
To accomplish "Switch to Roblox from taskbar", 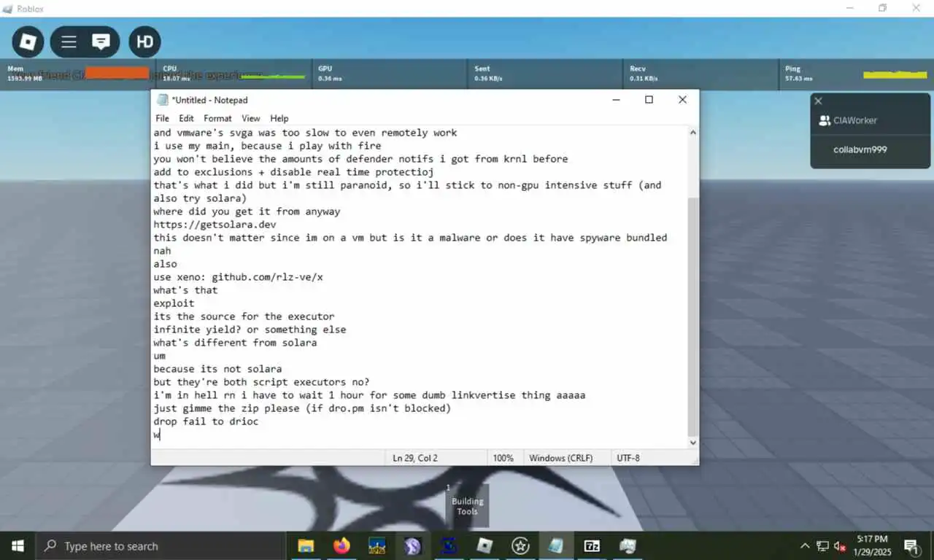I will coord(485,545).
